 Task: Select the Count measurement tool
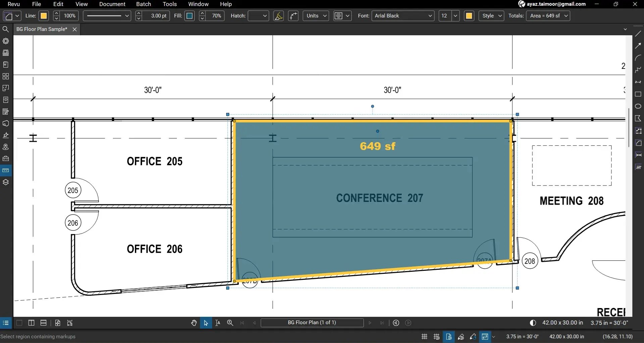(638, 167)
